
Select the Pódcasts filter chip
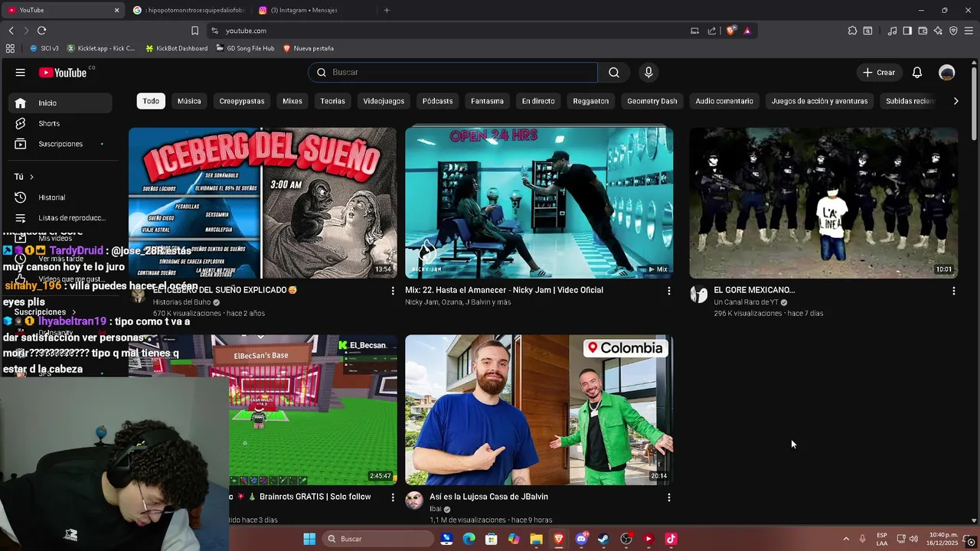point(438,101)
